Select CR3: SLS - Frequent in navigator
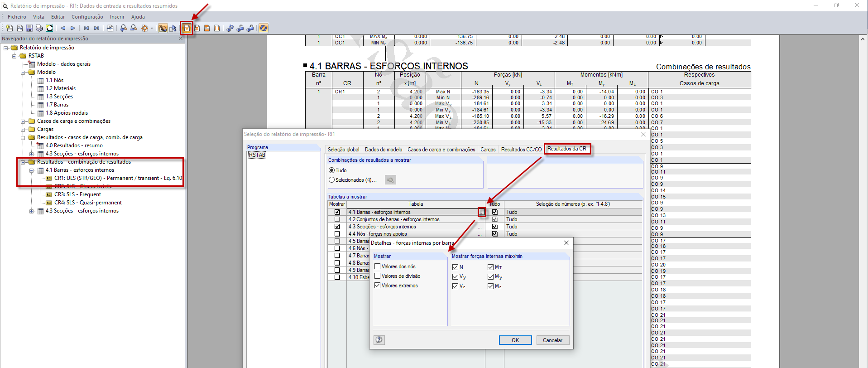Image resolution: width=868 pixels, height=368 pixels. tap(77, 194)
